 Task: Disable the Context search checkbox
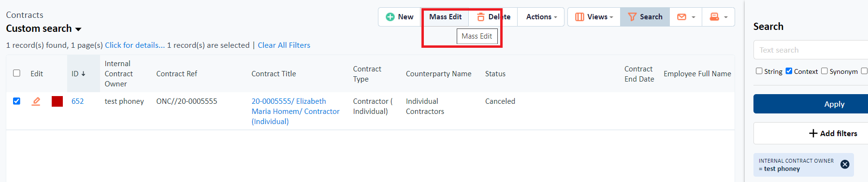[789, 71]
